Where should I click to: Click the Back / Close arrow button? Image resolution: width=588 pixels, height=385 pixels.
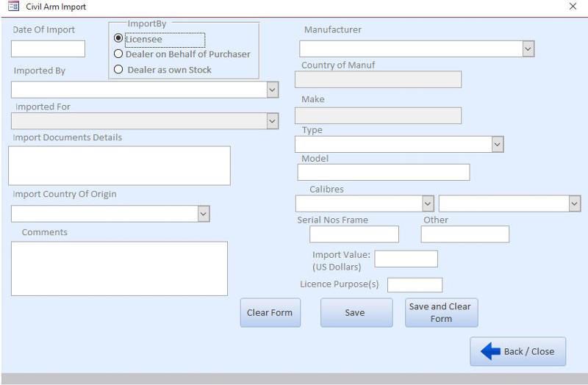pyautogui.click(x=517, y=351)
